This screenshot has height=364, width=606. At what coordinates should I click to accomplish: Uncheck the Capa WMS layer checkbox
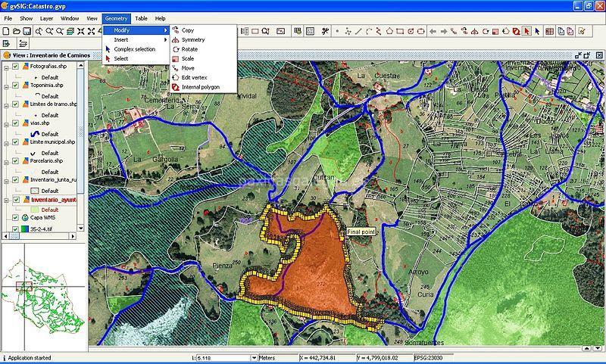click(x=15, y=218)
